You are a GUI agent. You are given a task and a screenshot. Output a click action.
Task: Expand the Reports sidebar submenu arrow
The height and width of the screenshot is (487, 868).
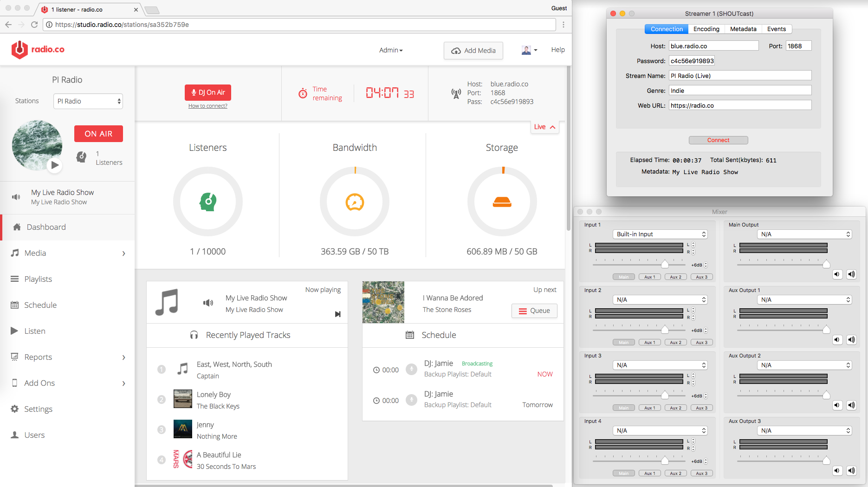coord(123,357)
